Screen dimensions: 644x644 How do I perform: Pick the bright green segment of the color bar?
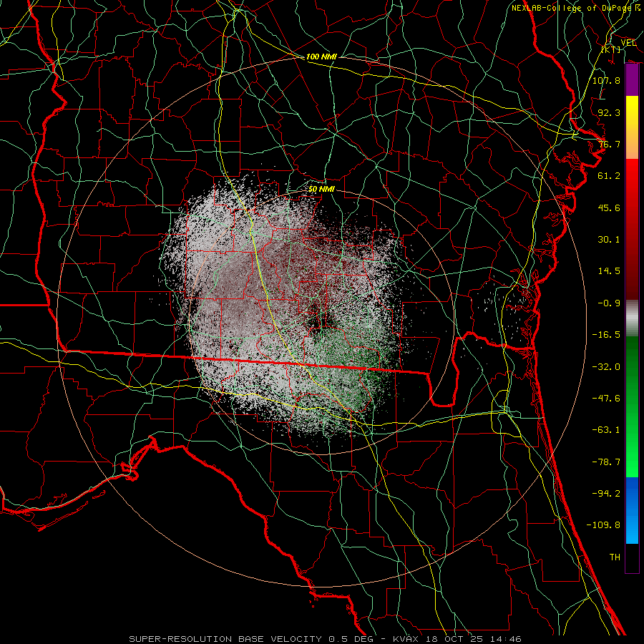pyautogui.click(x=632, y=448)
